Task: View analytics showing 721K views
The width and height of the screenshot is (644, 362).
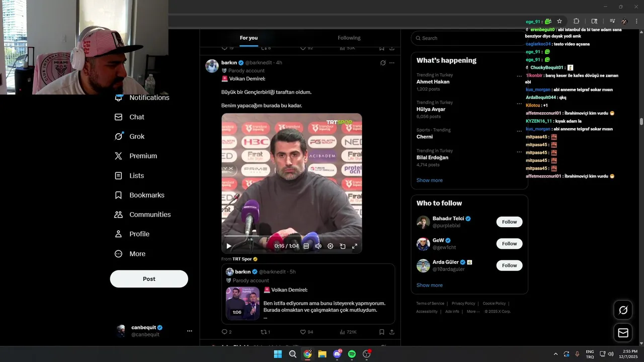Action: (348, 332)
